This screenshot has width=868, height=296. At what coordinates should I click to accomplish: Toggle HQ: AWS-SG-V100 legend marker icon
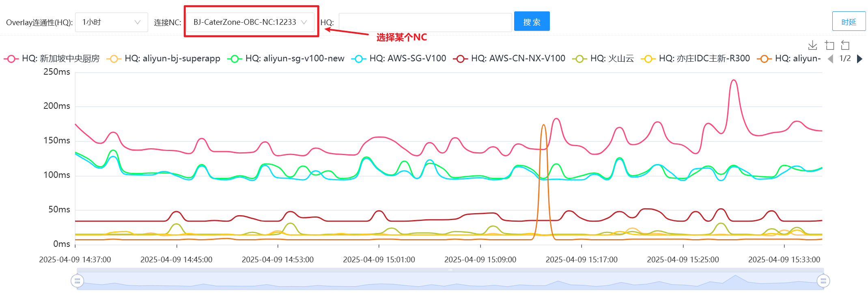[358, 59]
